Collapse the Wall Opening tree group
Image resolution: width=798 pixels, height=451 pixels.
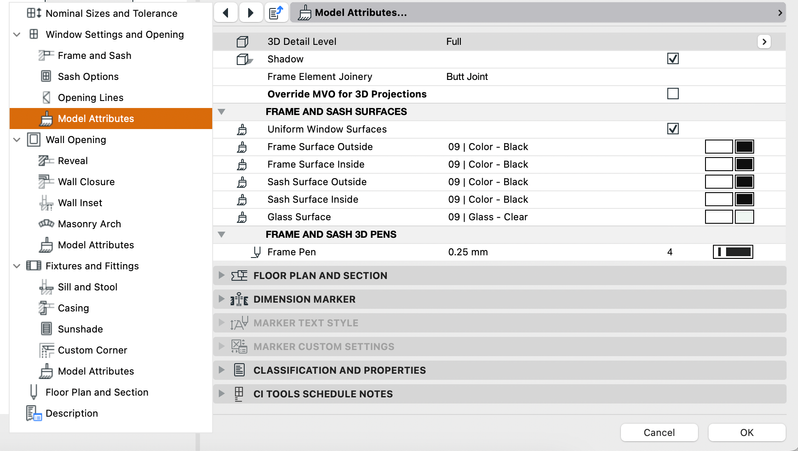click(x=18, y=140)
